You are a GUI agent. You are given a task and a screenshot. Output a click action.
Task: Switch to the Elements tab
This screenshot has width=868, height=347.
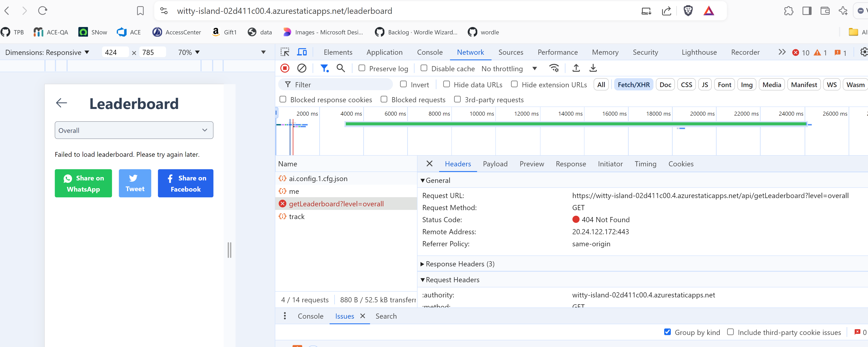[x=338, y=52]
